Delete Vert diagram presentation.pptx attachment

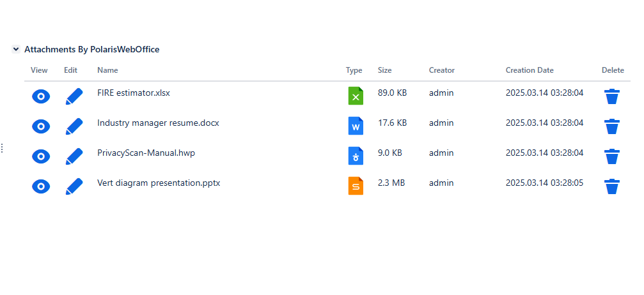pyautogui.click(x=612, y=186)
